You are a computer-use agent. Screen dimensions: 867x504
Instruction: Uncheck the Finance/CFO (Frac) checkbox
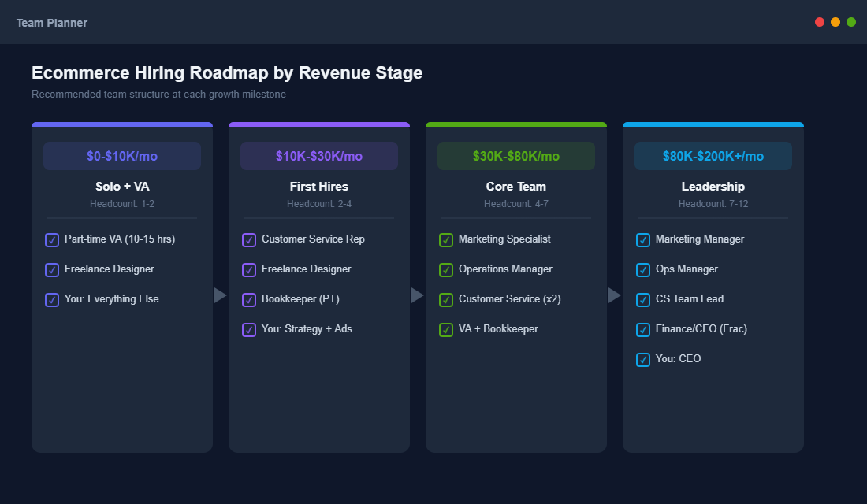[x=643, y=330]
